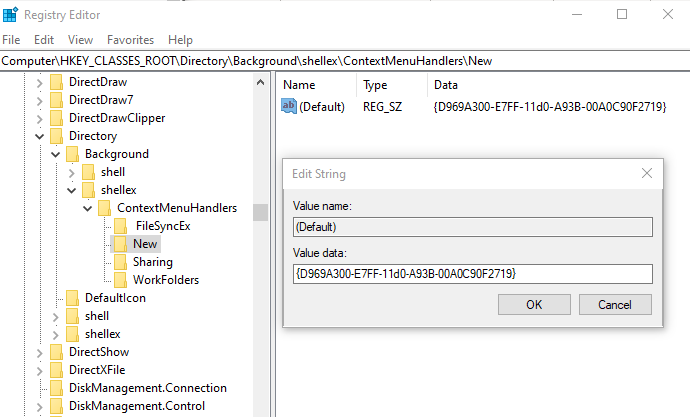
Task: Expand the shell key under Background
Action: 72,173
